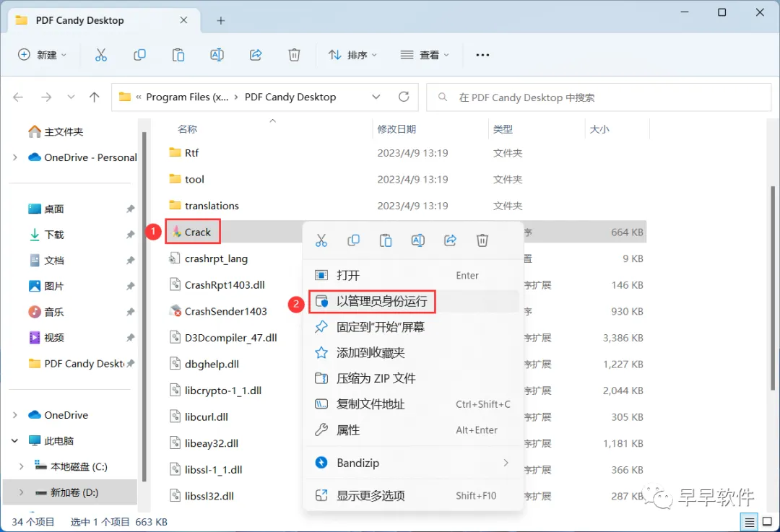Viewport: 780px width, 532px height.
Task: Select 打开 in the context menu
Action: [413, 275]
